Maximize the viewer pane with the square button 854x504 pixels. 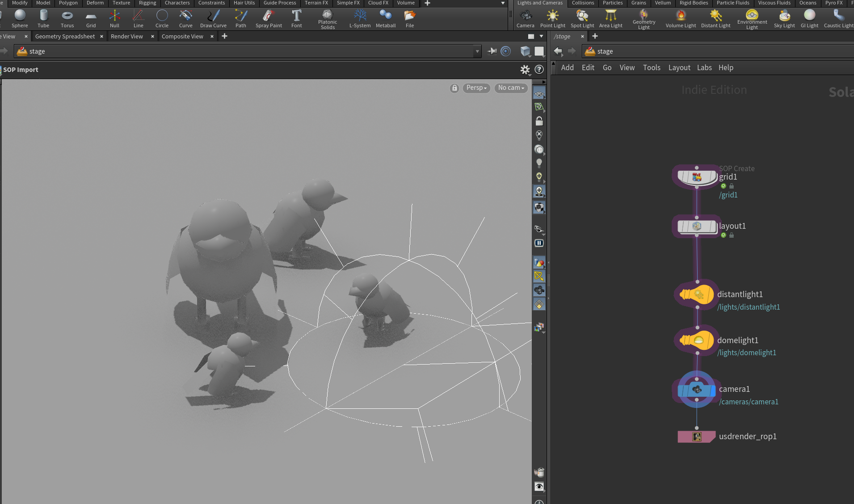point(531,36)
